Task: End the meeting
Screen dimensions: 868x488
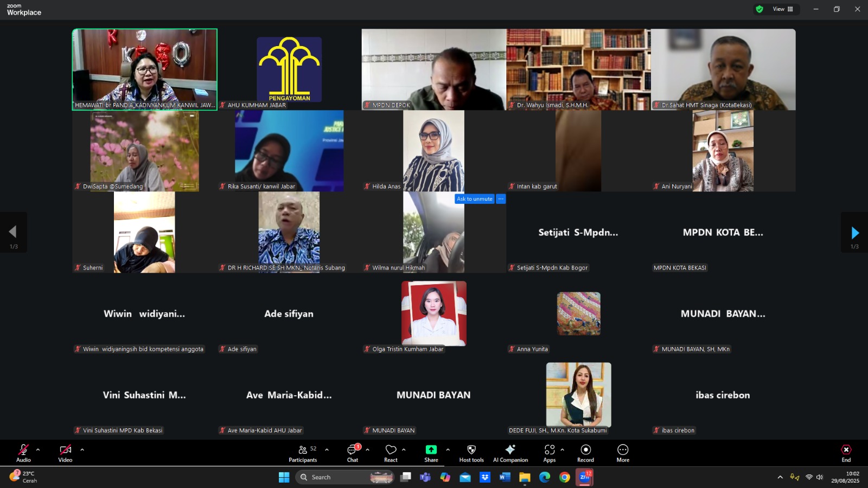Action: point(846,453)
